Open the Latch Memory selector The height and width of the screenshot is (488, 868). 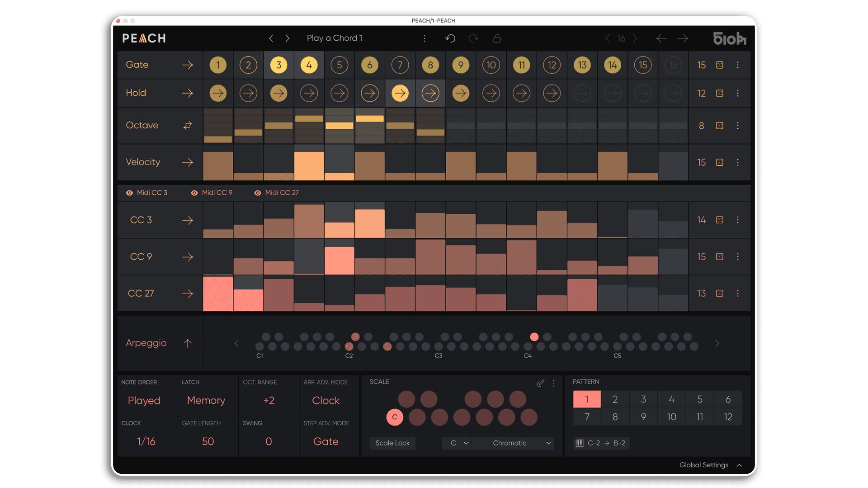pyautogui.click(x=206, y=401)
